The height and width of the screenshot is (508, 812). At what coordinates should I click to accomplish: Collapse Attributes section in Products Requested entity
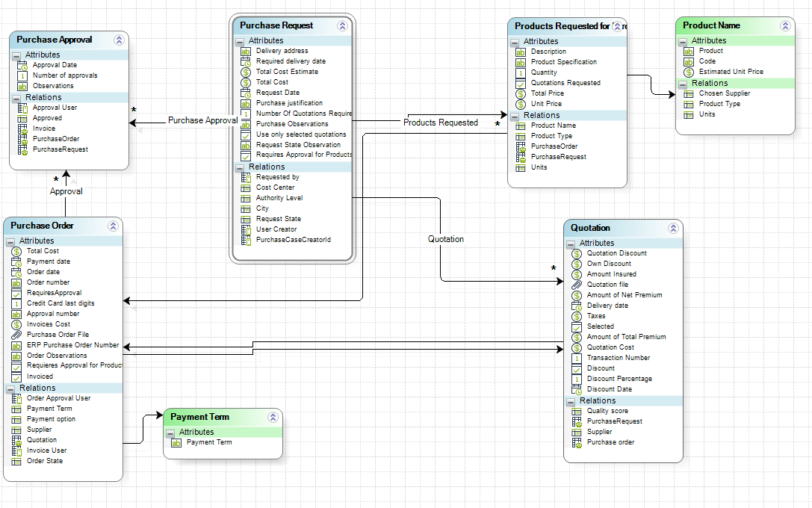pyautogui.click(x=514, y=42)
